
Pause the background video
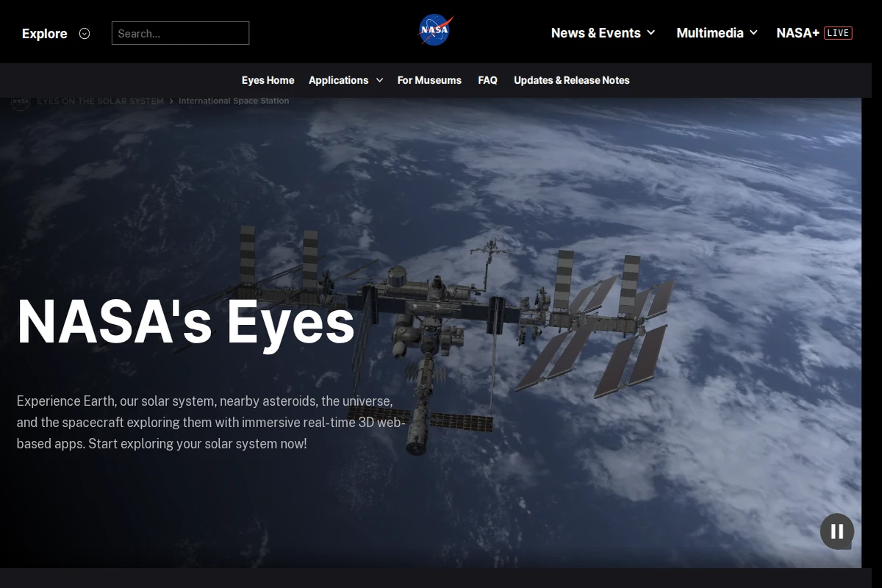(x=837, y=531)
